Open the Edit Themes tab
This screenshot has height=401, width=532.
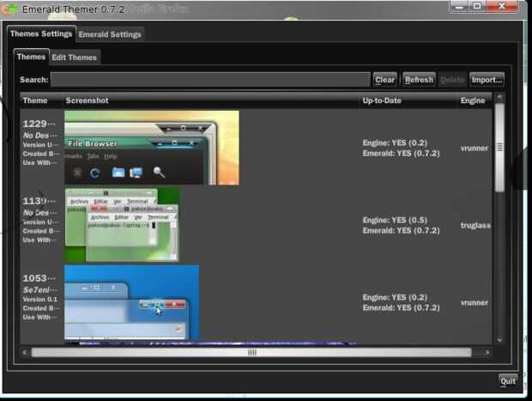pyautogui.click(x=75, y=58)
